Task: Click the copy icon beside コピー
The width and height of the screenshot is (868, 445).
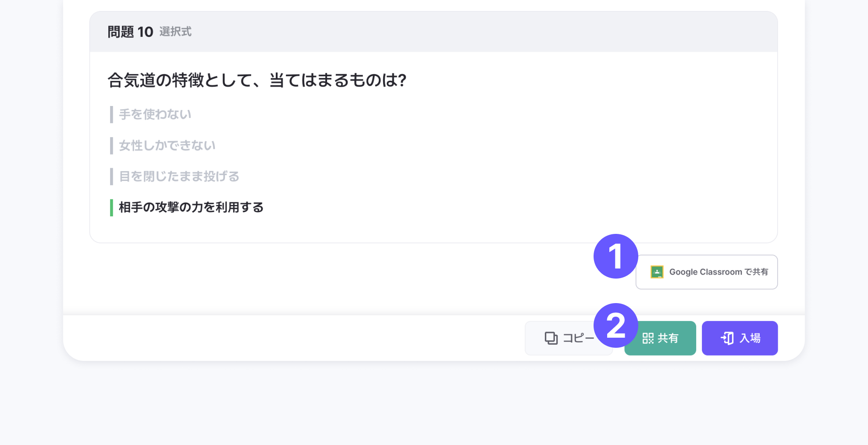Action: (x=551, y=338)
